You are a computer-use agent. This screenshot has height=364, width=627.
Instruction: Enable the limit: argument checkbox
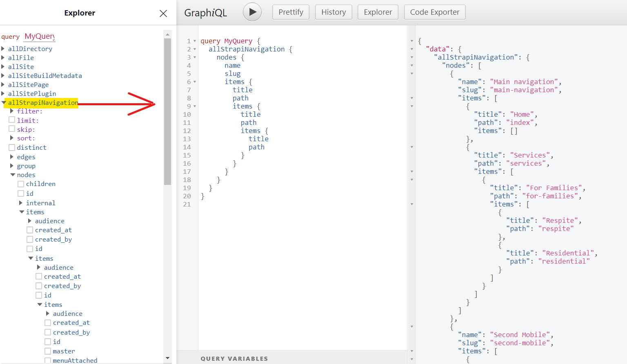click(12, 120)
